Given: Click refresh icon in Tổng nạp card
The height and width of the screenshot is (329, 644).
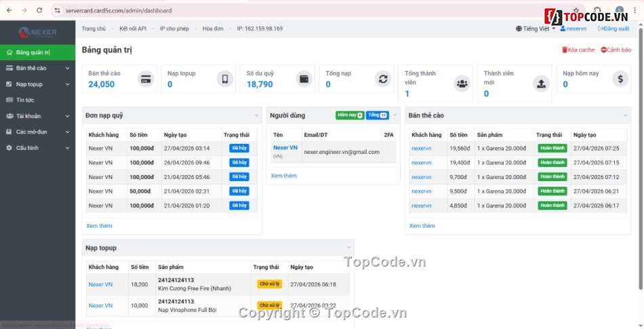Looking at the screenshot, I should pyautogui.click(x=383, y=79).
